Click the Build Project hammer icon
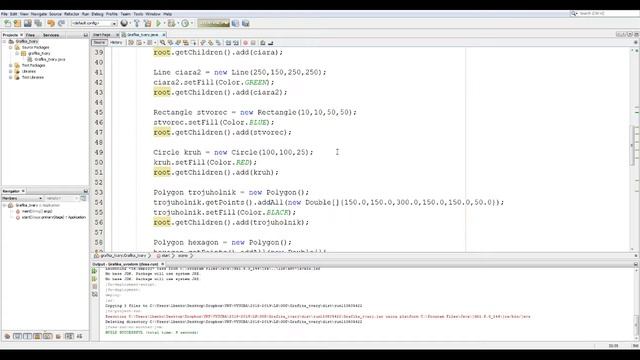 coord(137,23)
